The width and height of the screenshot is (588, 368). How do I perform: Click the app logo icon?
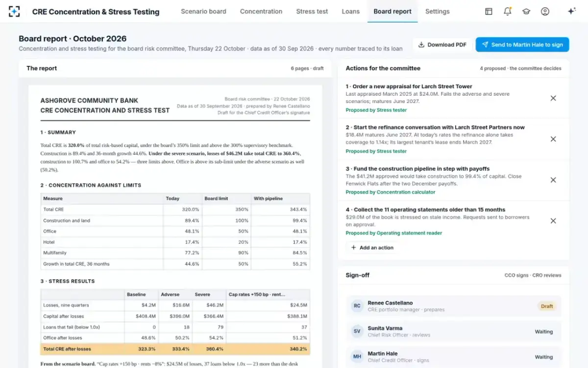(14, 11)
